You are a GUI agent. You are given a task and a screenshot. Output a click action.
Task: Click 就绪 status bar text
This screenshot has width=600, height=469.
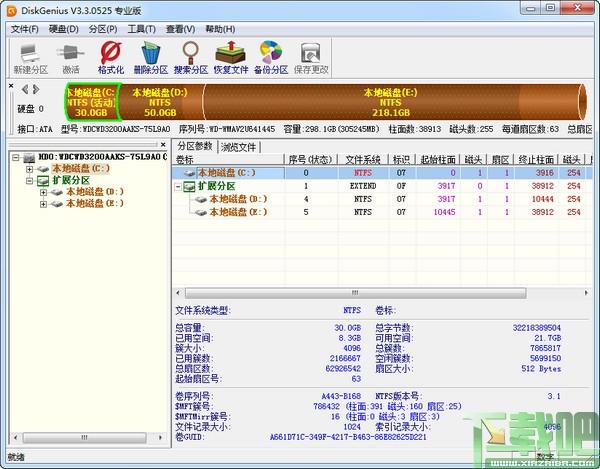coord(16,457)
